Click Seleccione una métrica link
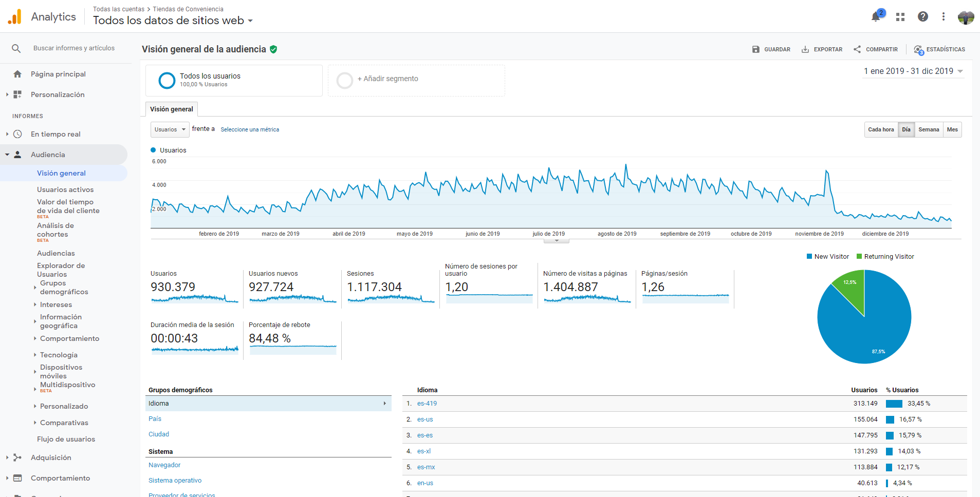980x497 pixels. point(250,129)
